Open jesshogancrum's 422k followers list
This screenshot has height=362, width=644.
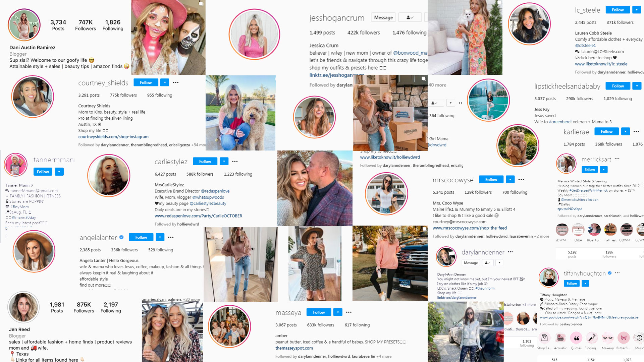click(x=364, y=33)
